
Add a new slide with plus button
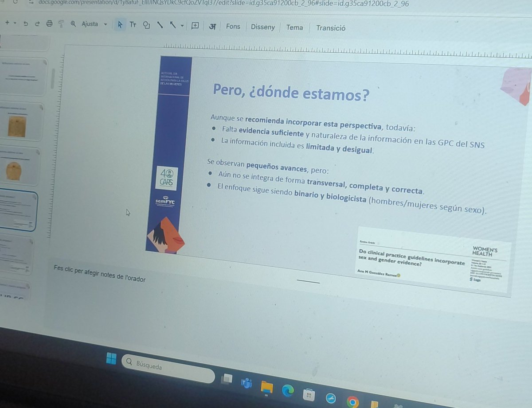(x=7, y=22)
